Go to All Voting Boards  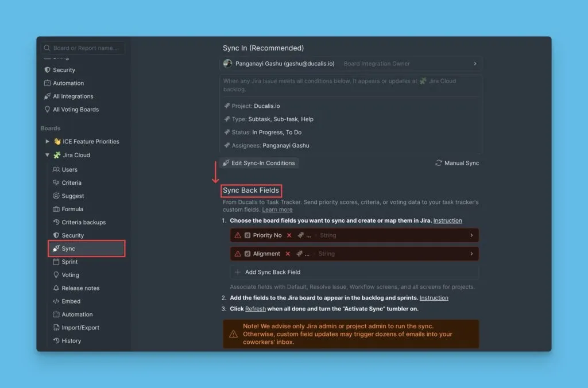(x=75, y=110)
